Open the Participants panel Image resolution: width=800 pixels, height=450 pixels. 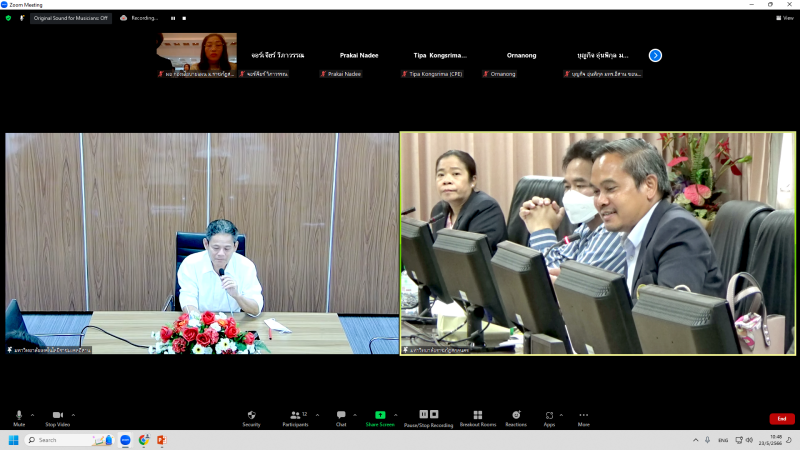tap(295, 417)
